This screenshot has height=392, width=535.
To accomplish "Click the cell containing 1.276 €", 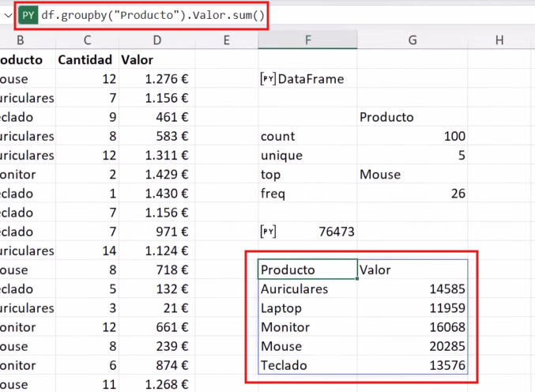I will [157, 79].
